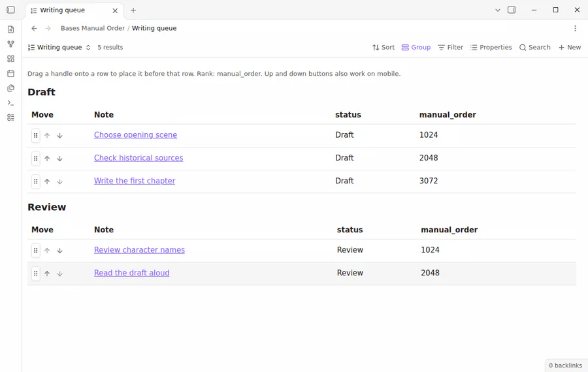Image resolution: width=588 pixels, height=372 pixels.
Task: Click Search in the base toolbar
Action: click(x=534, y=47)
